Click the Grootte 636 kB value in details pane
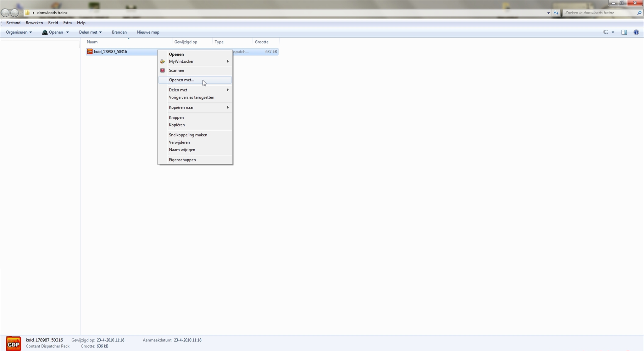 pos(103,346)
